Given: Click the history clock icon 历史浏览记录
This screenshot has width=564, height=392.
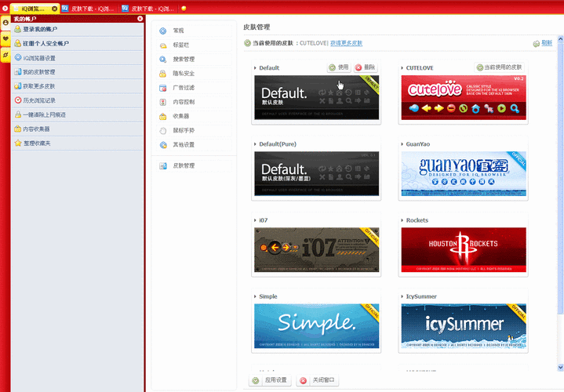Looking at the screenshot, I should [38, 100].
